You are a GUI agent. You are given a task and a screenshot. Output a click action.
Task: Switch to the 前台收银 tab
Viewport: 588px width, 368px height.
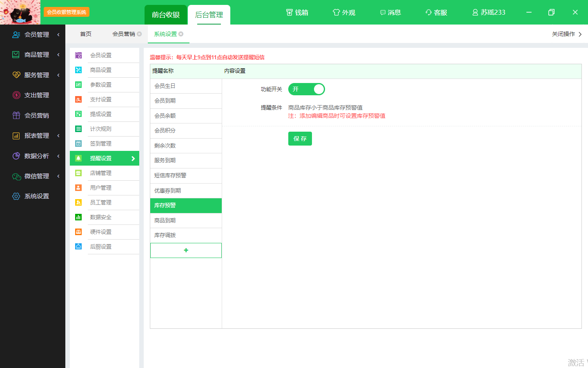coord(166,15)
